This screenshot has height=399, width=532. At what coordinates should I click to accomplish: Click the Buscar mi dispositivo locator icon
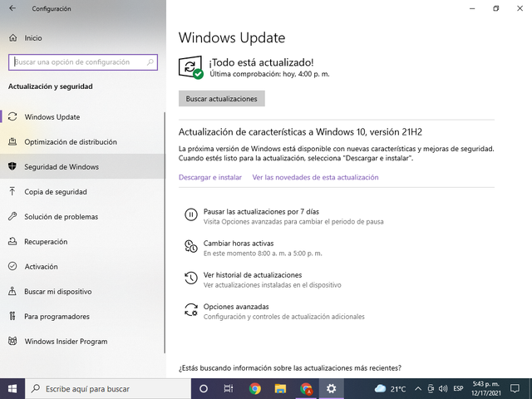tap(12, 291)
